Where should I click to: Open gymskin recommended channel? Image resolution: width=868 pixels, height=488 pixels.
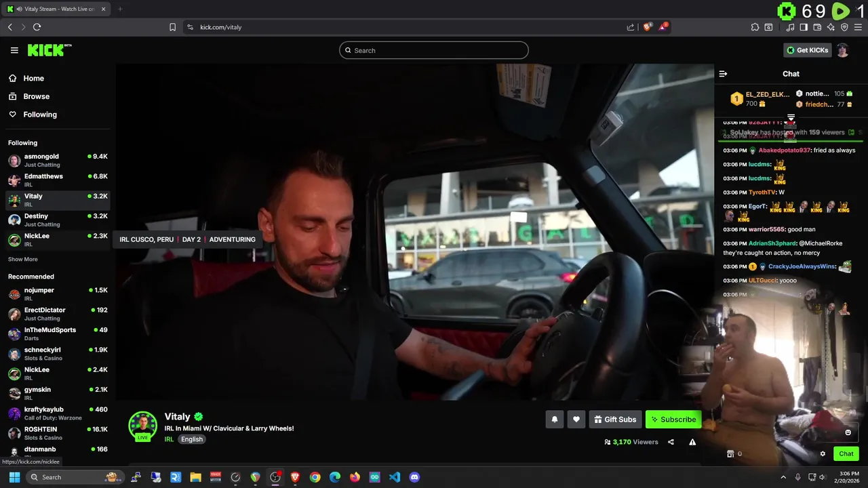point(58,393)
